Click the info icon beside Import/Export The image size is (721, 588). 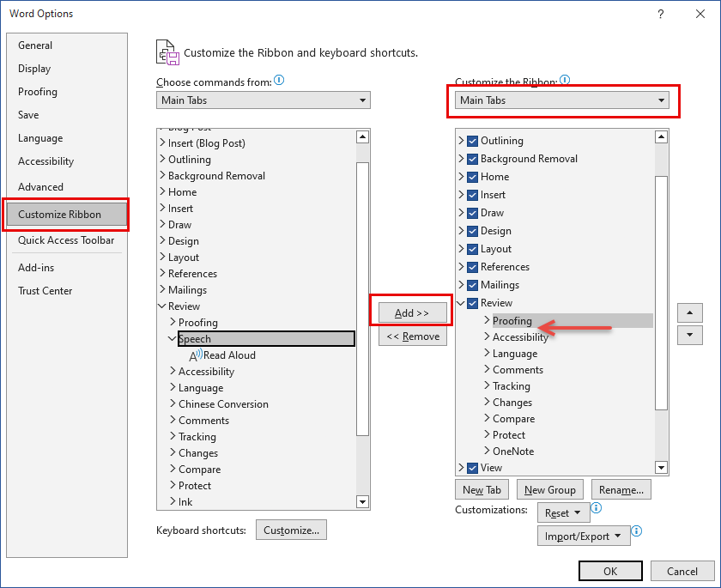point(636,531)
